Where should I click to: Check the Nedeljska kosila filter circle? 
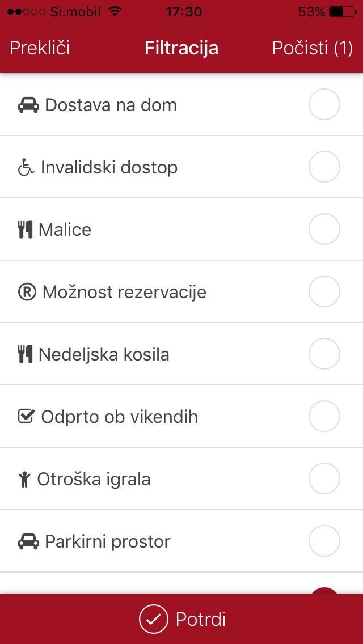[324, 354]
